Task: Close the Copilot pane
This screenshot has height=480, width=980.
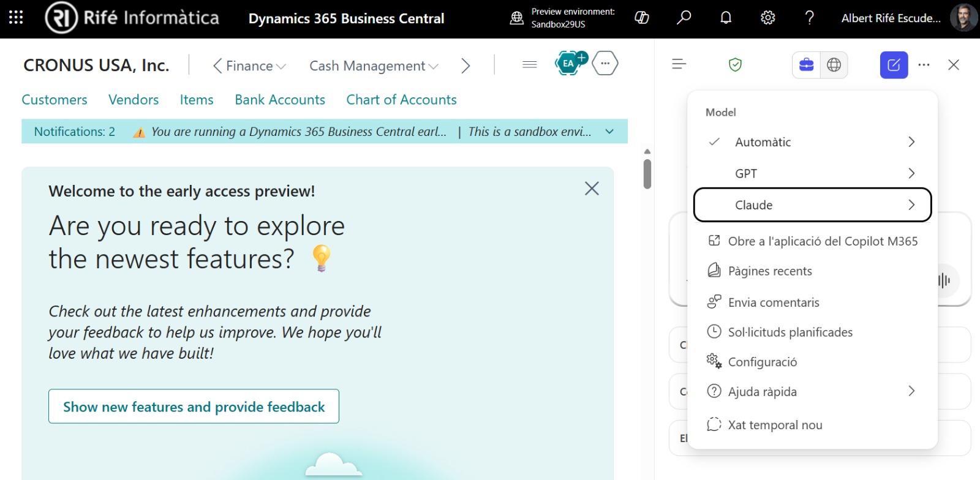Action: (953, 65)
